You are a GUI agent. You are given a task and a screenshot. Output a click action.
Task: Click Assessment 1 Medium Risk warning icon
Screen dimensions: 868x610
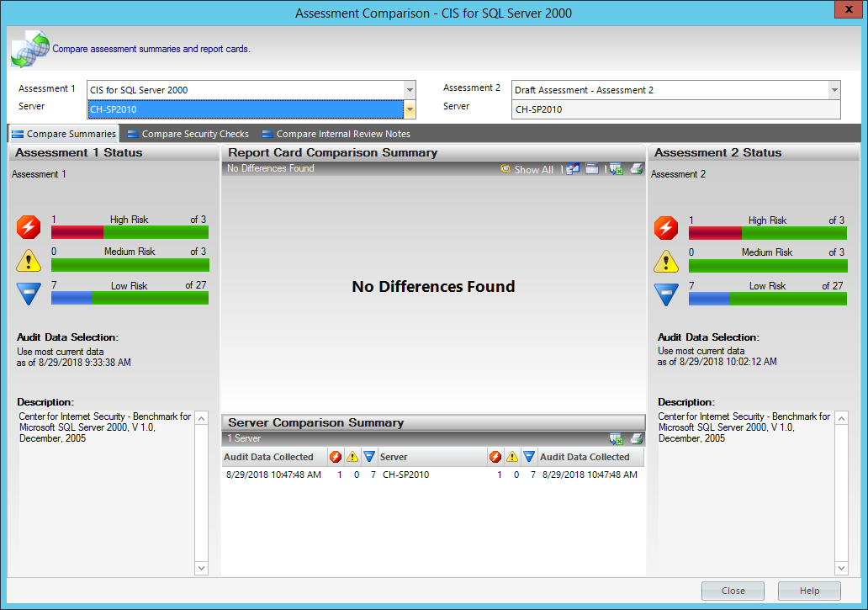pyautogui.click(x=29, y=260)
